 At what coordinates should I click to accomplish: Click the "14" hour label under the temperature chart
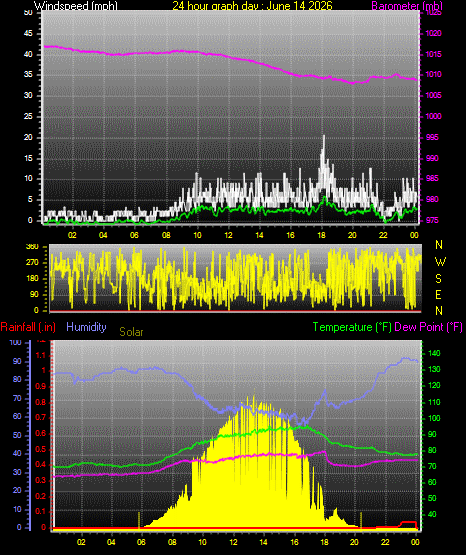264,542
